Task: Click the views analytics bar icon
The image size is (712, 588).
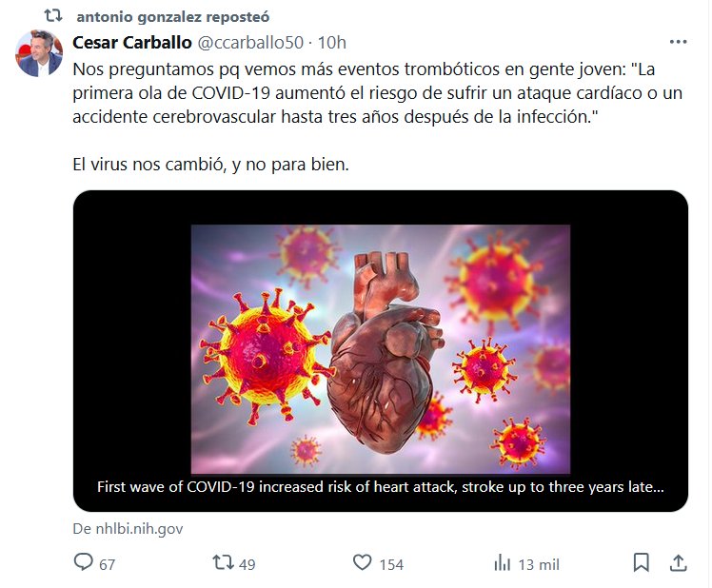Action: 502,563
